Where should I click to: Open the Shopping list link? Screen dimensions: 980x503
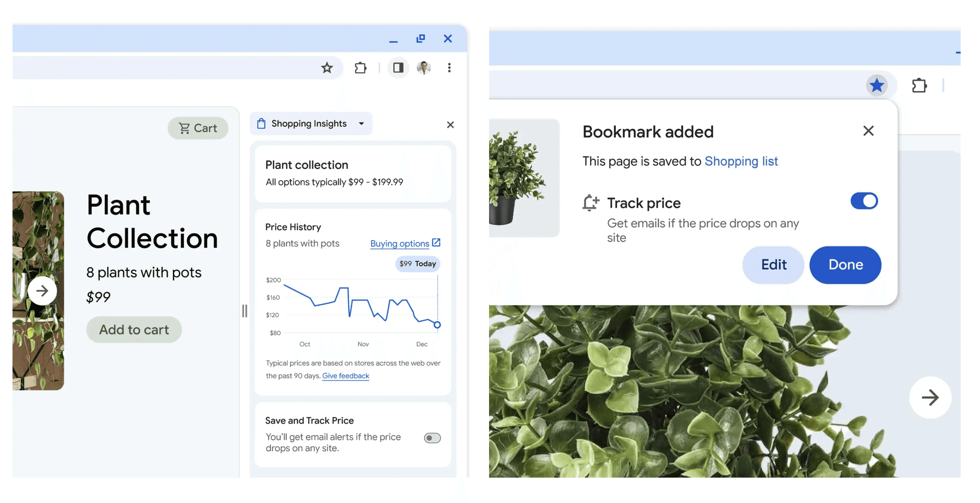(741, 161)
